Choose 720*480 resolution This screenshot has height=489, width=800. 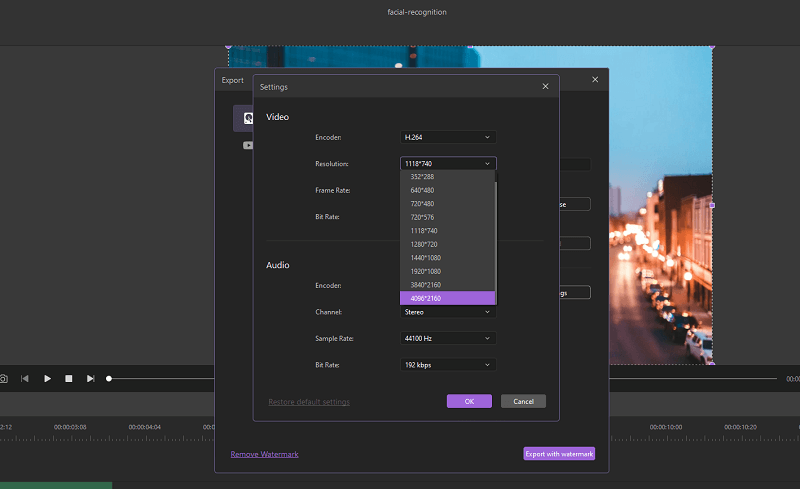447,204
